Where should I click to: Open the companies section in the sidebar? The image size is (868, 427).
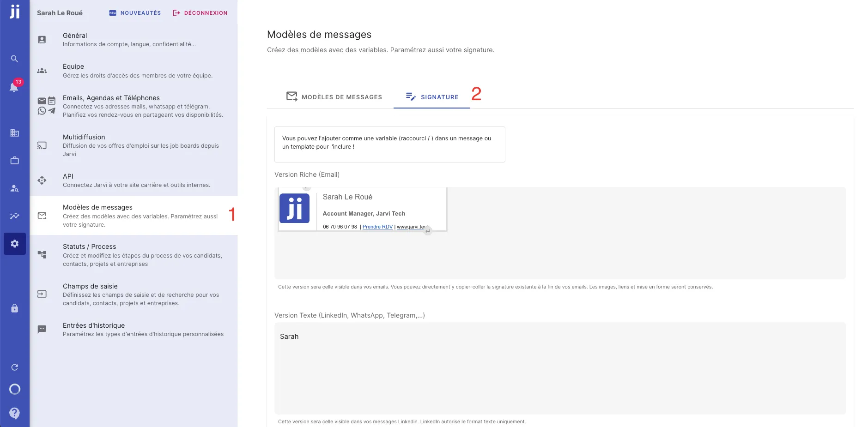pyautogui.click(x=14, y=133)
